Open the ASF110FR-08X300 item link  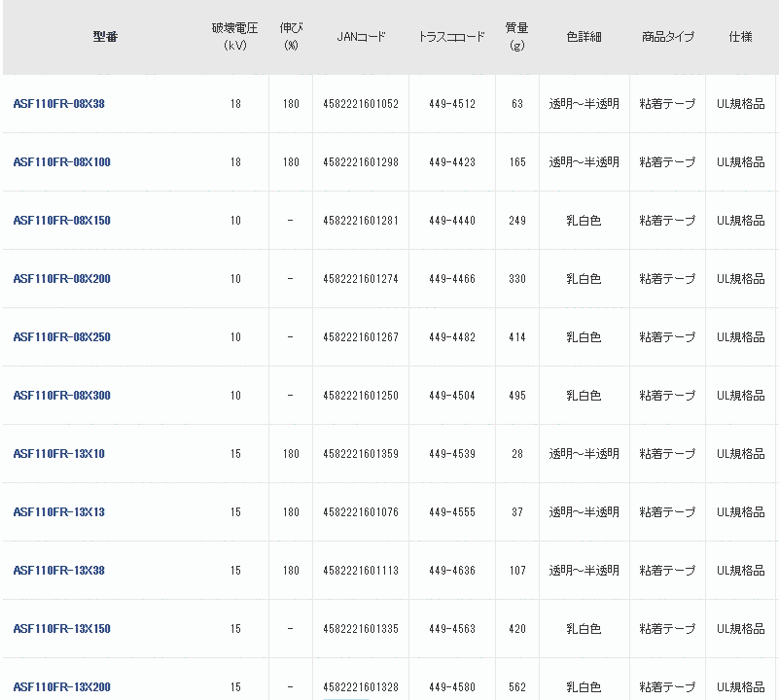tap(62, 396)
